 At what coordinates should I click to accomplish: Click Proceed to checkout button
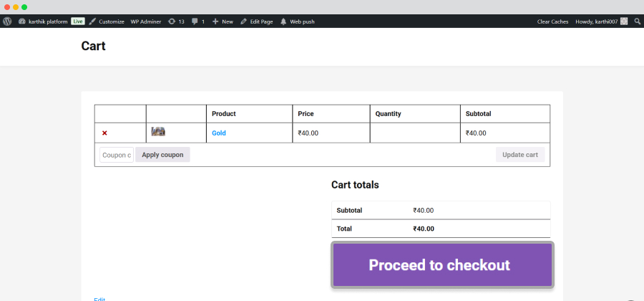click(x=442, y=265)
